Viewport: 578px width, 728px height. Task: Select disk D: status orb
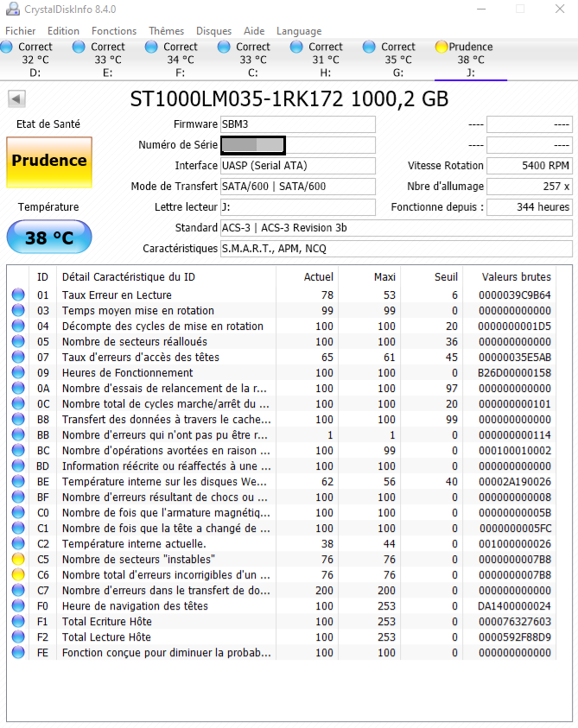click(x=7, y=47)
